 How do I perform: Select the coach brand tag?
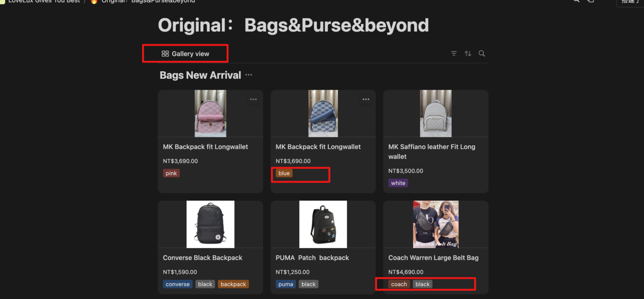399,284
